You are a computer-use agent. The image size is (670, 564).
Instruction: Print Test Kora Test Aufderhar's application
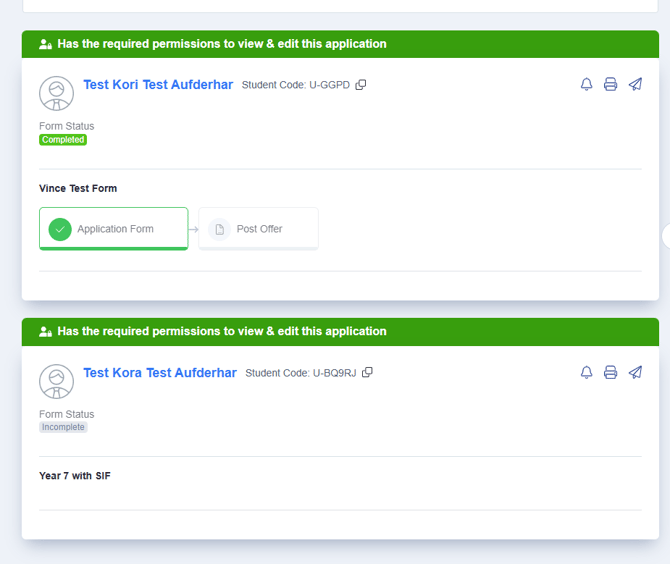click(x=611, y=373)
